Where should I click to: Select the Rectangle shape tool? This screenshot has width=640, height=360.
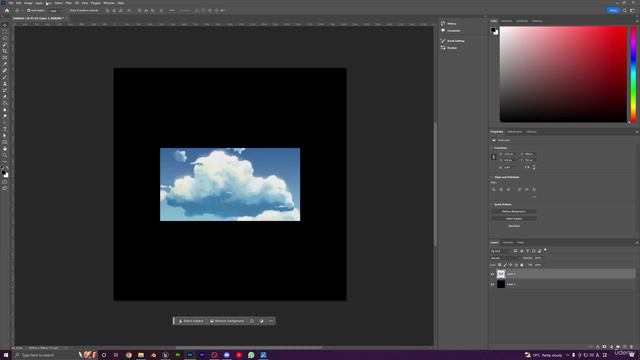5,142
